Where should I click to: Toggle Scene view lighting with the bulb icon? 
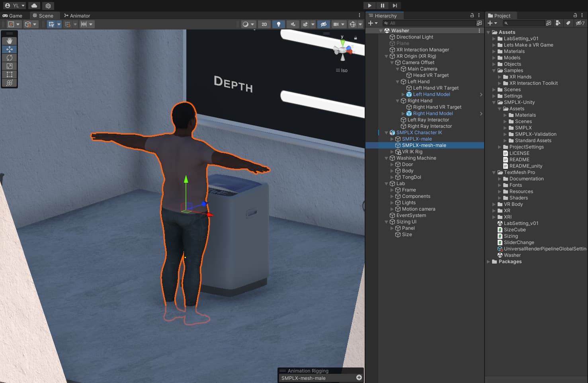278,24
